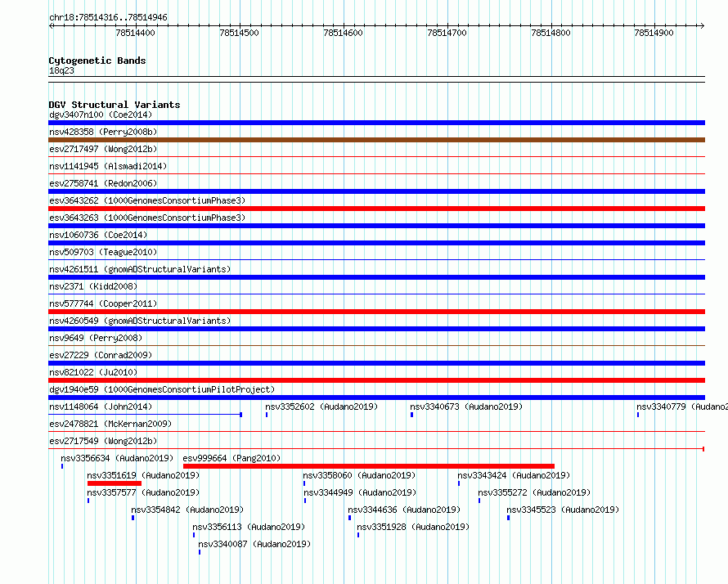Click the brown bar under nsv428358
728x584 pixels.
[x=376, y=140]
